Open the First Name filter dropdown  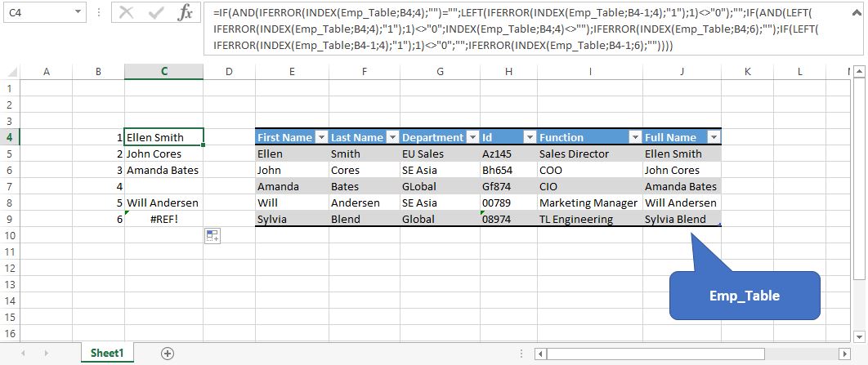tap(321, 137)
